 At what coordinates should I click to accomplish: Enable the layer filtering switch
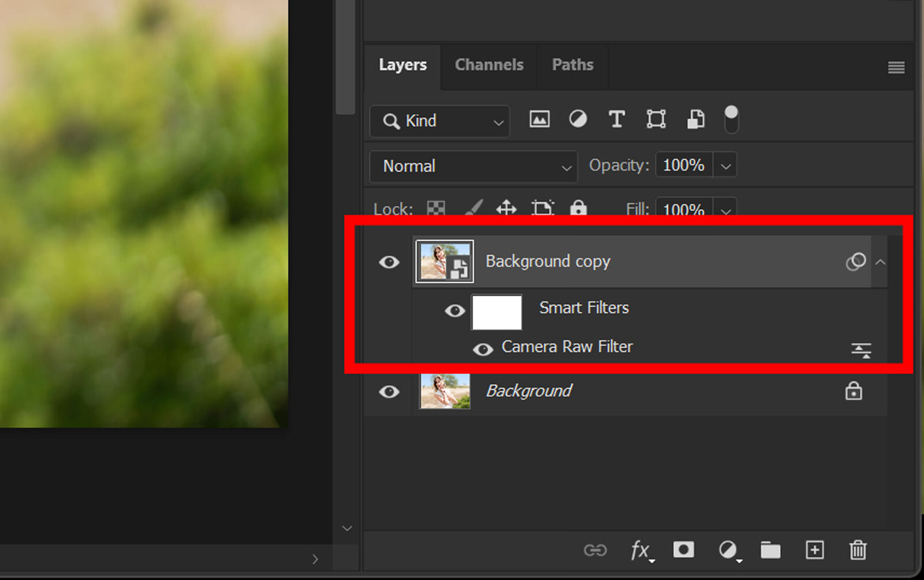pyautogui.click(x=731, y=119)
